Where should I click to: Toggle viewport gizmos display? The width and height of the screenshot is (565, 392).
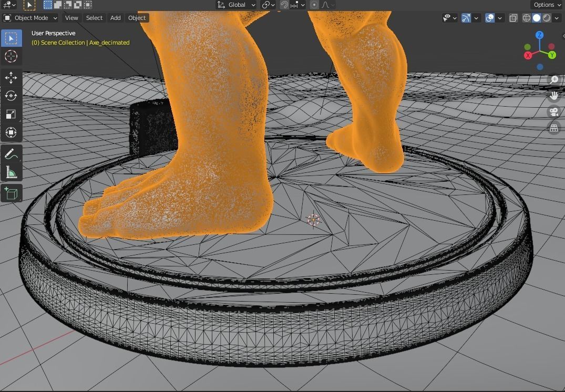466,18
